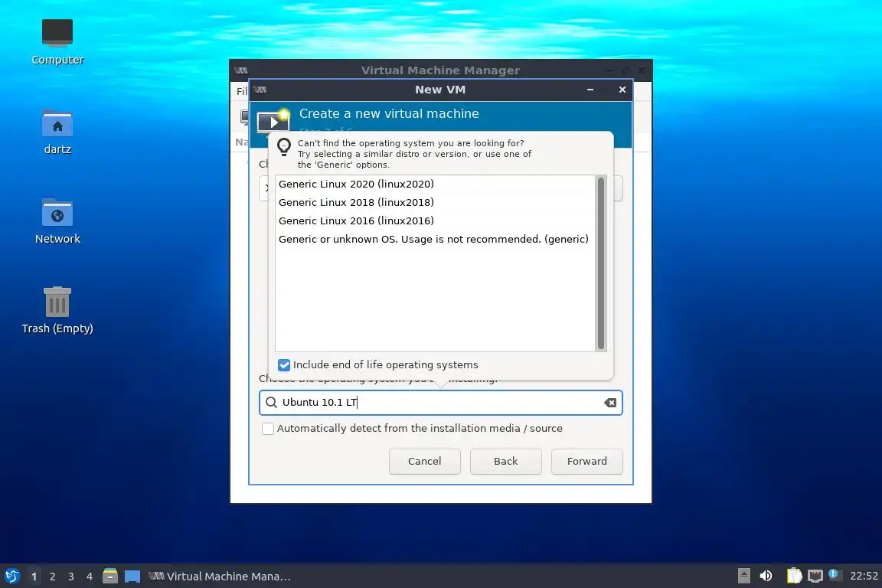Click Virtual Machine Manager title bar icon

point(241,70)
